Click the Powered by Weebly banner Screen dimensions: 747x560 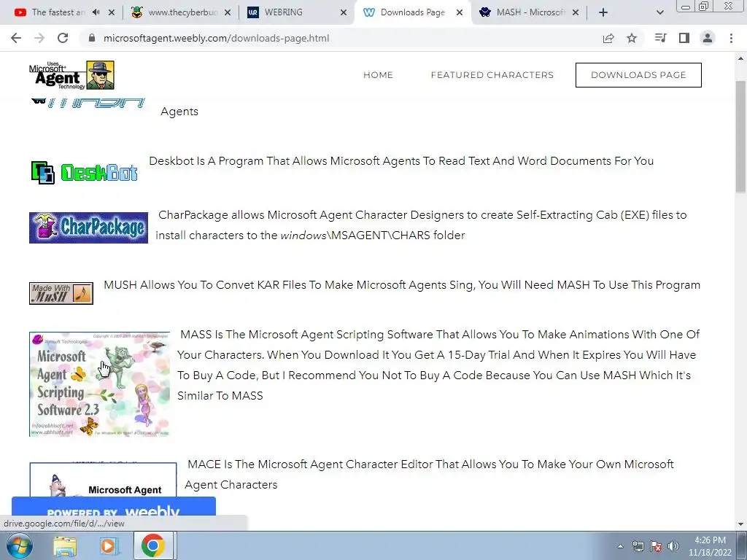pyautogui.click(x=113, y=506)
